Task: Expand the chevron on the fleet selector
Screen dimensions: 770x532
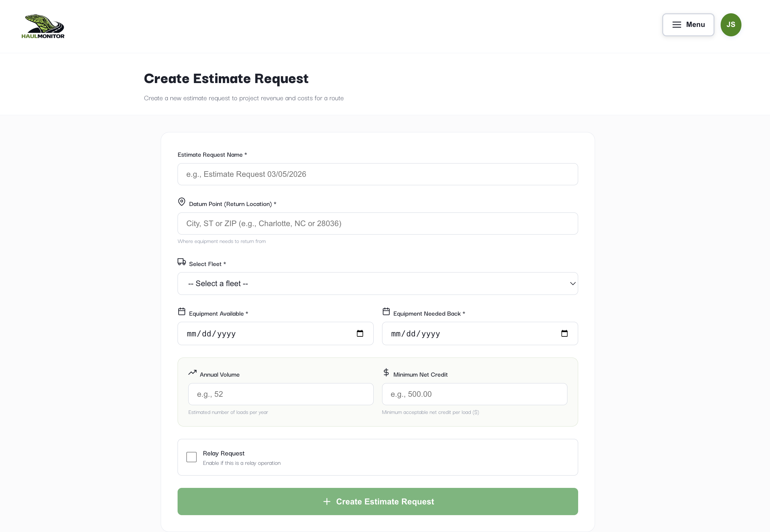Action: [x=572, y=283]
